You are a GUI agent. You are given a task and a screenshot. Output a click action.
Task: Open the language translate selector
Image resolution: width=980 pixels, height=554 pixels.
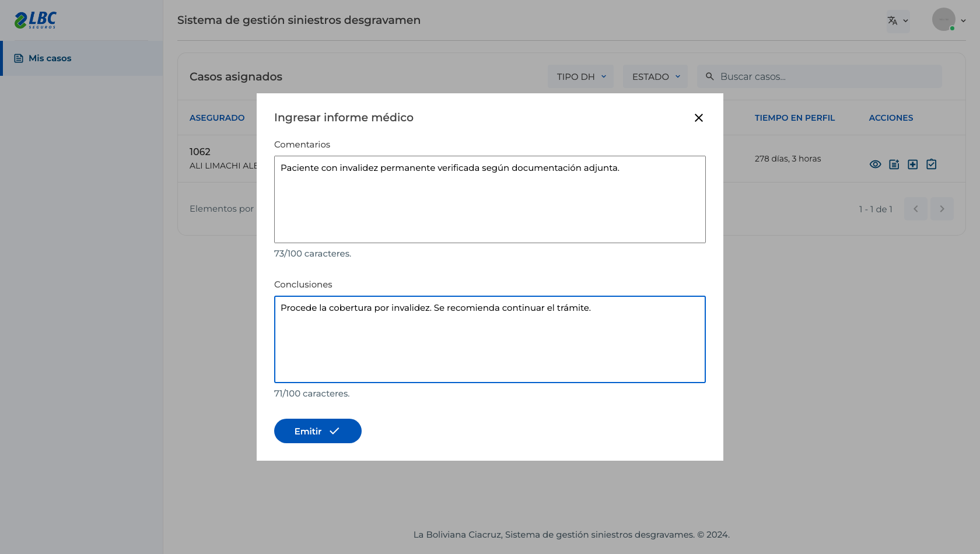tap(898, 21)
